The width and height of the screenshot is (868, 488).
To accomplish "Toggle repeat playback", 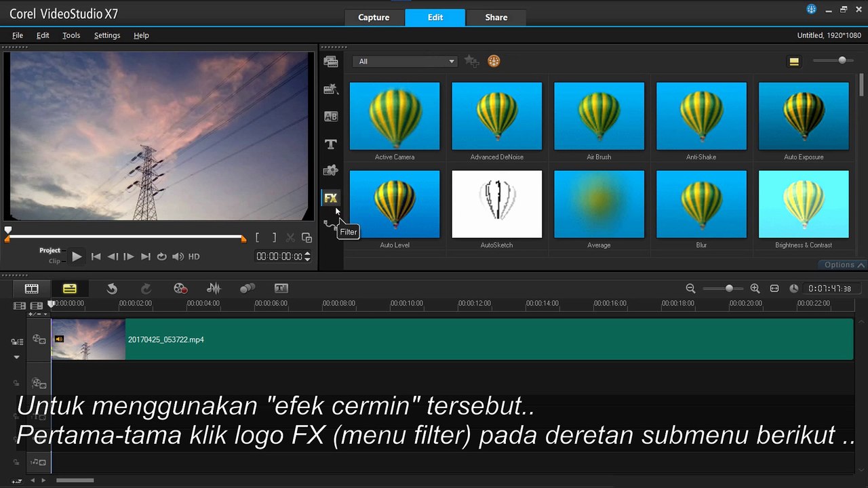I will point(161,256).
